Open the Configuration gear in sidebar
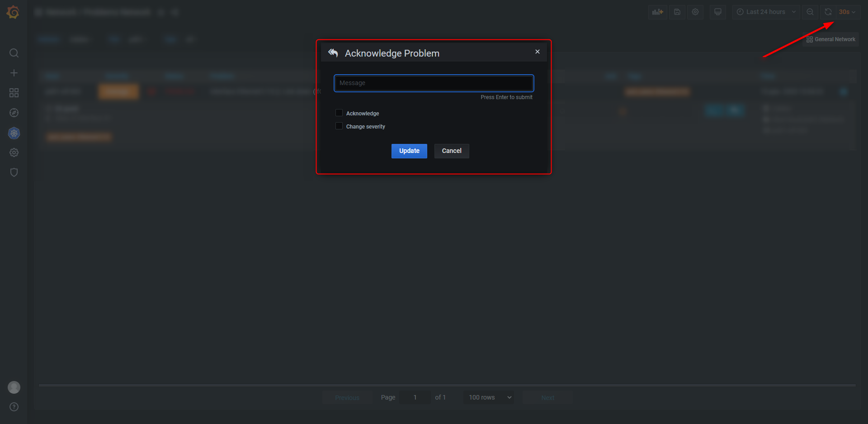The width and height of the screenshot is (868, 424). [14, 152]
